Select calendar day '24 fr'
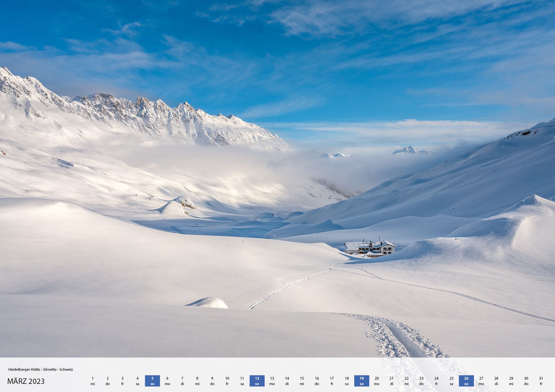 pyautogui.click(x=436, y=381)
